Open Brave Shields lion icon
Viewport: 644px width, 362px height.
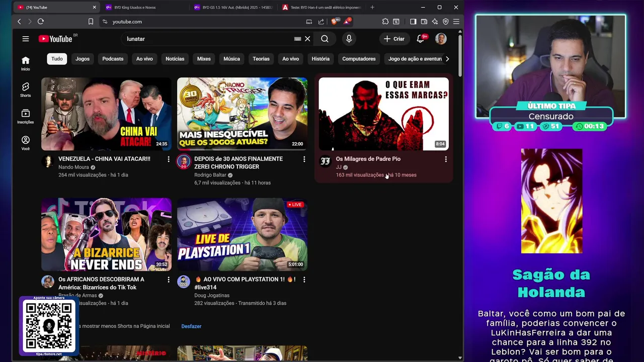[x=334, y=22]
